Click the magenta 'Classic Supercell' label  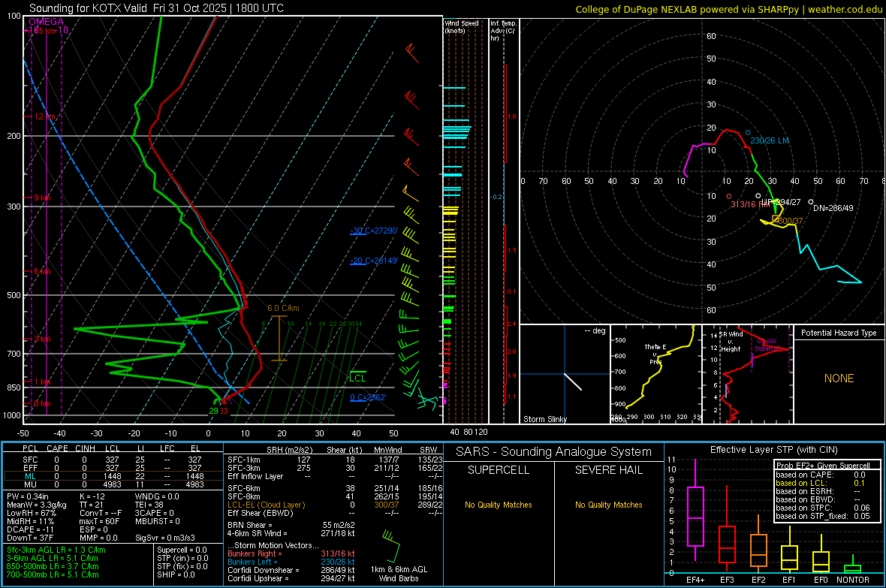point(767,345)
